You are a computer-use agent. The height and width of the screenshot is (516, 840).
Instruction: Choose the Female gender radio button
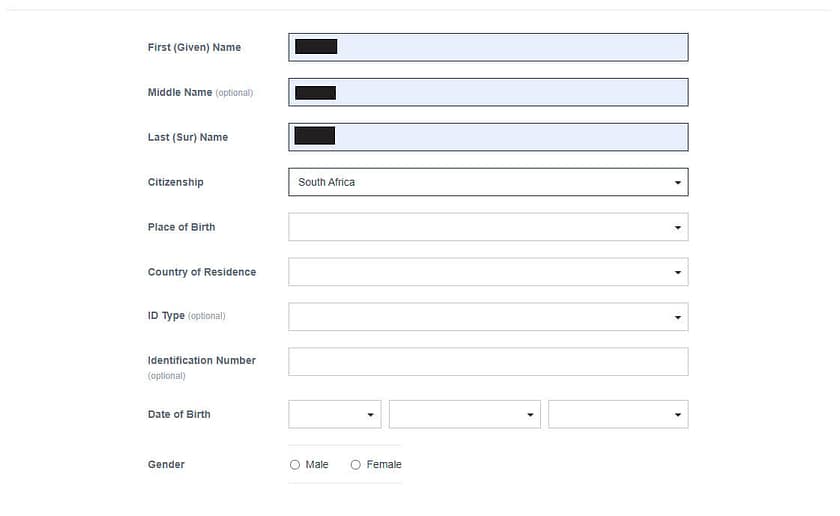pyautogui.click(x=356, y=465)
